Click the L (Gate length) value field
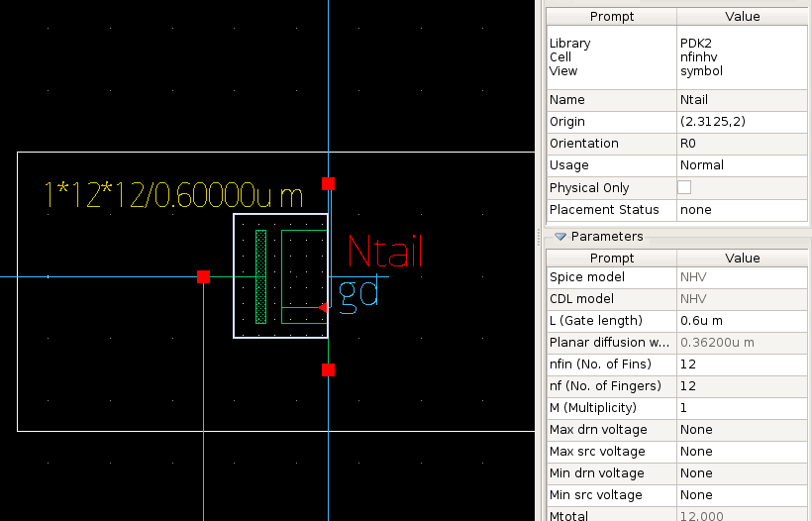This screenshot has width=812, height=521. pyautogui.click(x=742, y=321)
